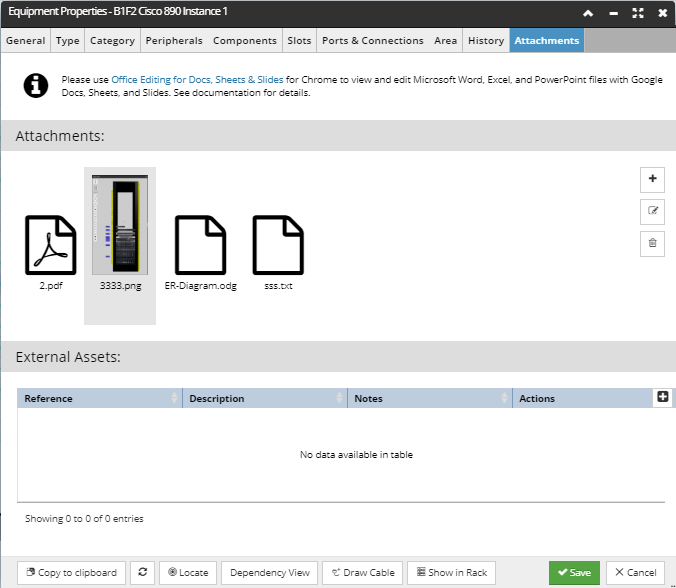Open the Type tab
The width and height of the screenshot is (676, 588).
(x=68, y=41)
